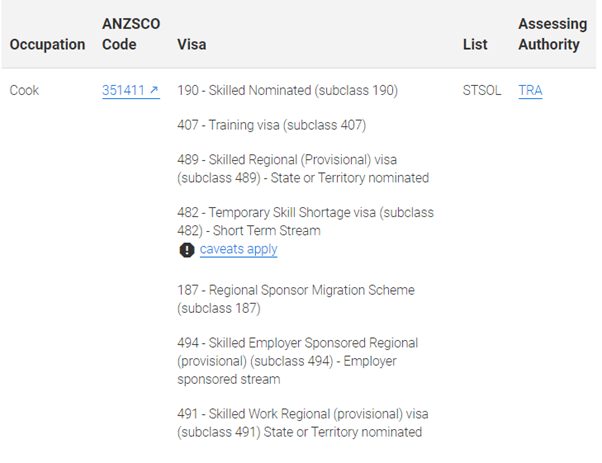Click the STSOL list value
Screen dimensions: 602x463
(x=482, y=91)
